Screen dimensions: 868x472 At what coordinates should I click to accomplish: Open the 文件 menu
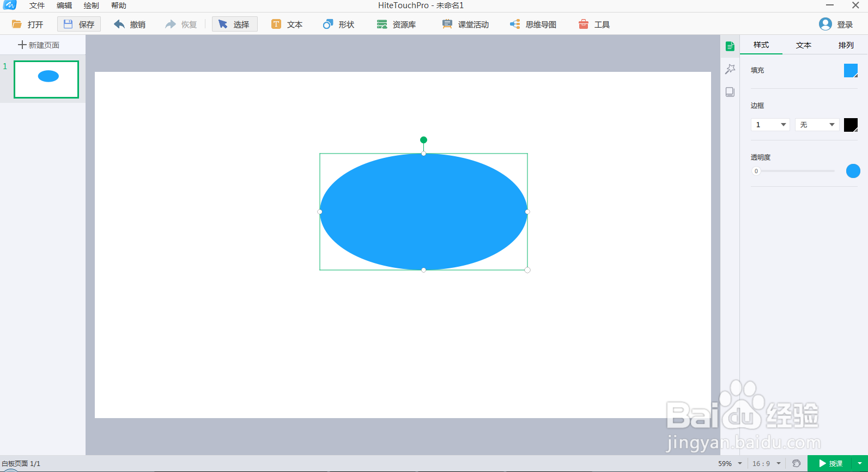pos(37,5)
